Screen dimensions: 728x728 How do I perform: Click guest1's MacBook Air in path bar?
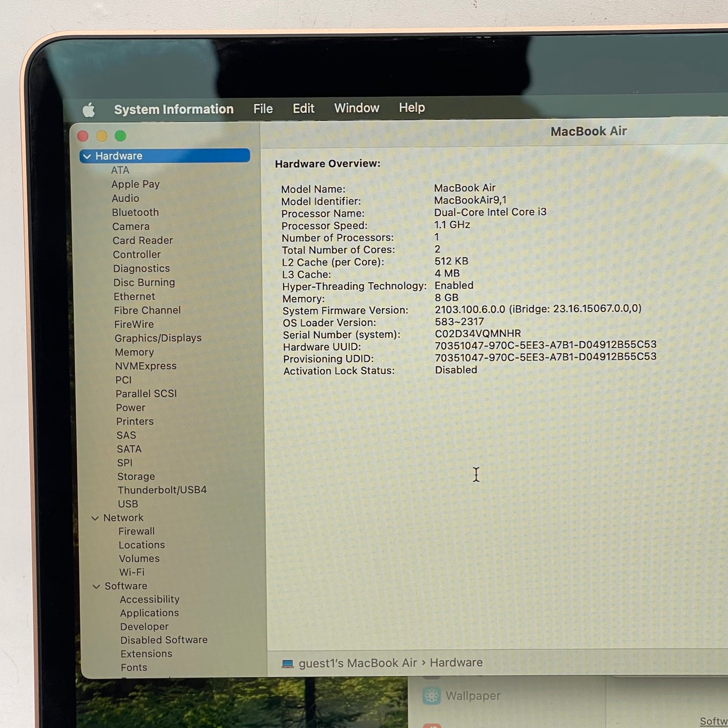pyautogui.click(x=358, y=663)
